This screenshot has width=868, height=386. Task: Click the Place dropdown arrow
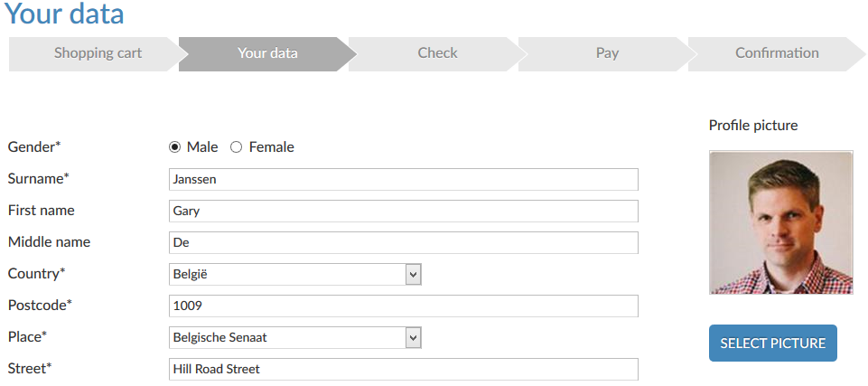tap(413, 337)
